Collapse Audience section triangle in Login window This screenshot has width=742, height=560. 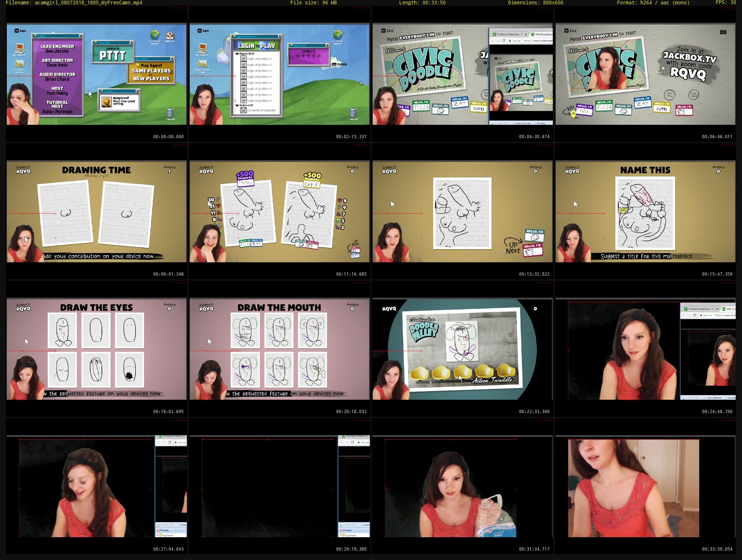click(237, 105)
